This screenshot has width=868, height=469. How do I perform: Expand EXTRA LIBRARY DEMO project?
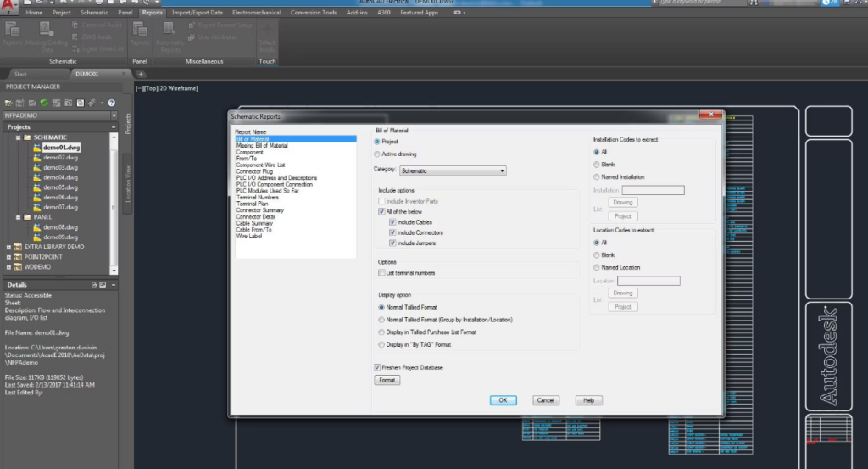click(8, 247)
